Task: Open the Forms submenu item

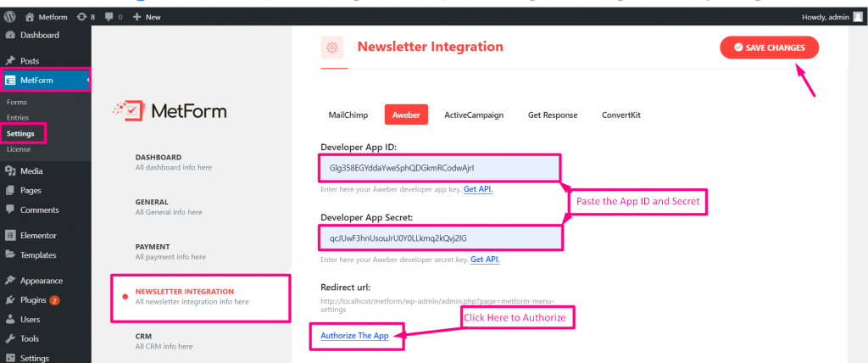Action: (x=17, y=102)
